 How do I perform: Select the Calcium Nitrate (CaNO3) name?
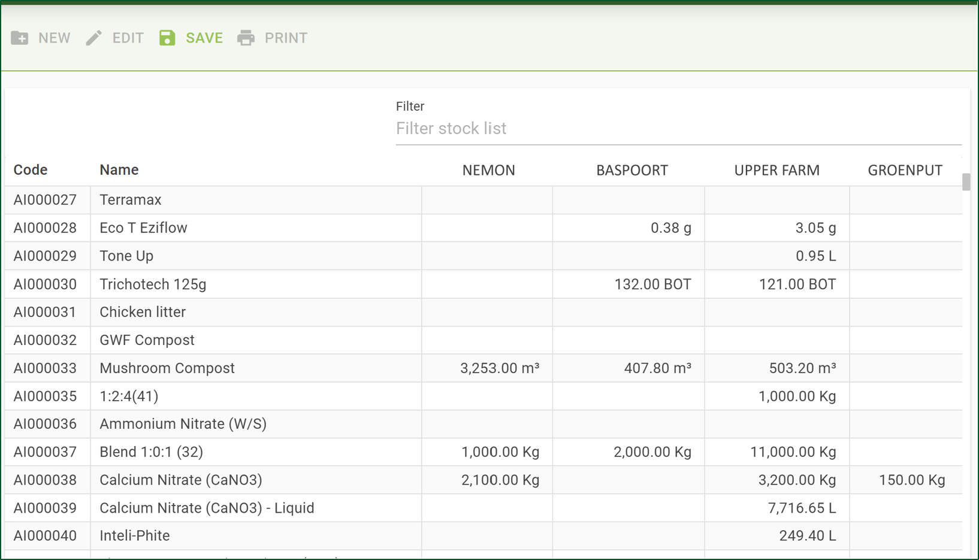181,480
